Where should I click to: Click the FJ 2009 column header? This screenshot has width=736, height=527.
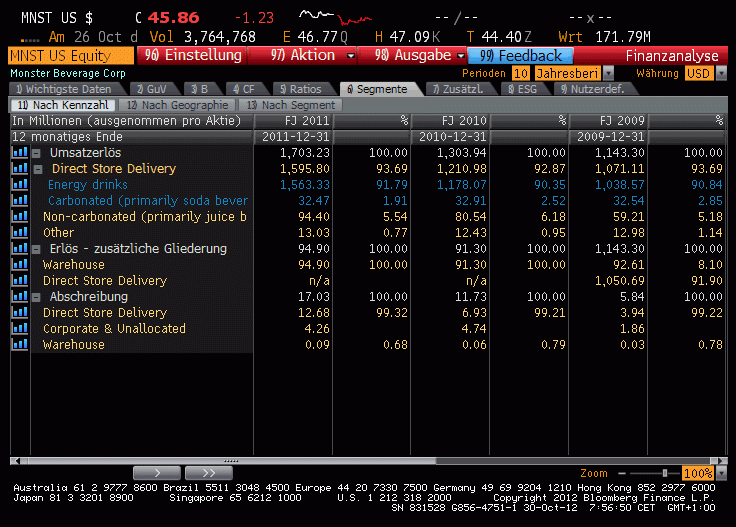(608, 121)
